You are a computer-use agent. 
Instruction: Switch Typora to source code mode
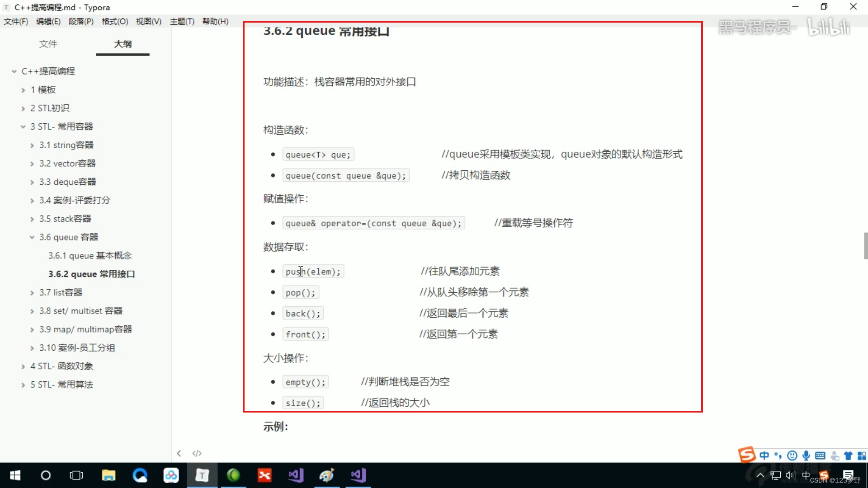pyautogui.click(x=197, y=453)
